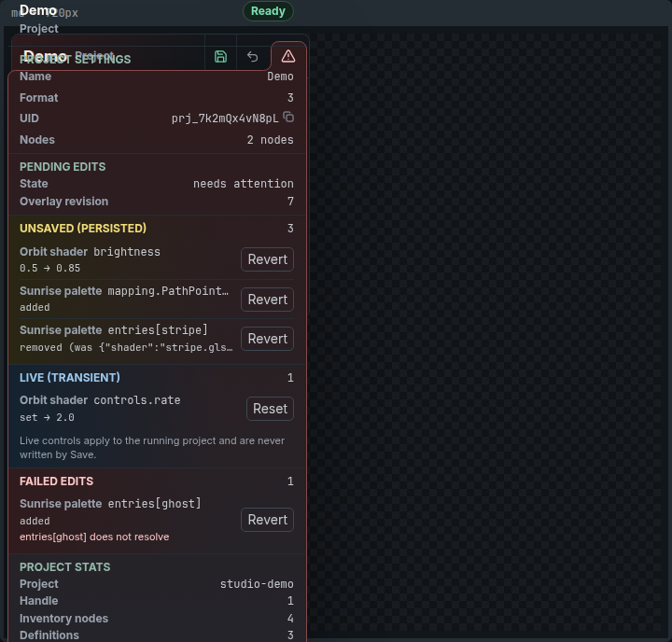The width and height of the screenshot is (672, 642).
Task: Copy the project UID
Action: click(x=288, y=117)
